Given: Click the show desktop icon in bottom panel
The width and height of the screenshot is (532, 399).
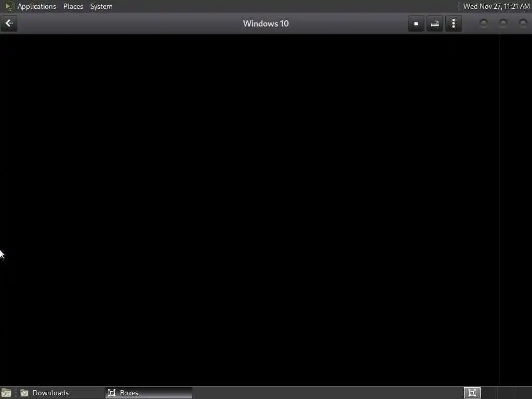Looking at the screenshot, I should (x=6, y=393).
